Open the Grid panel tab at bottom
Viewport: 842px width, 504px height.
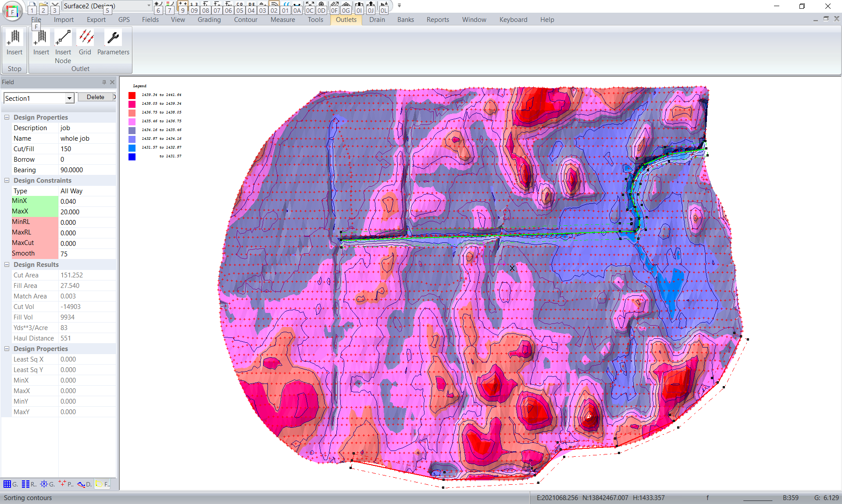pyautogui.click(x=11, y=484)
